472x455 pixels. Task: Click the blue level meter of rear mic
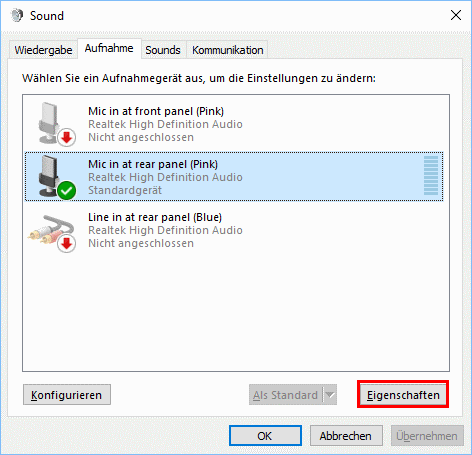point(431,175)
